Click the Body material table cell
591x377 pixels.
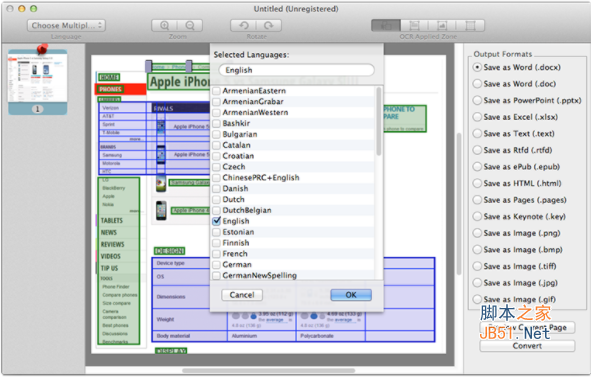[190, 336]
